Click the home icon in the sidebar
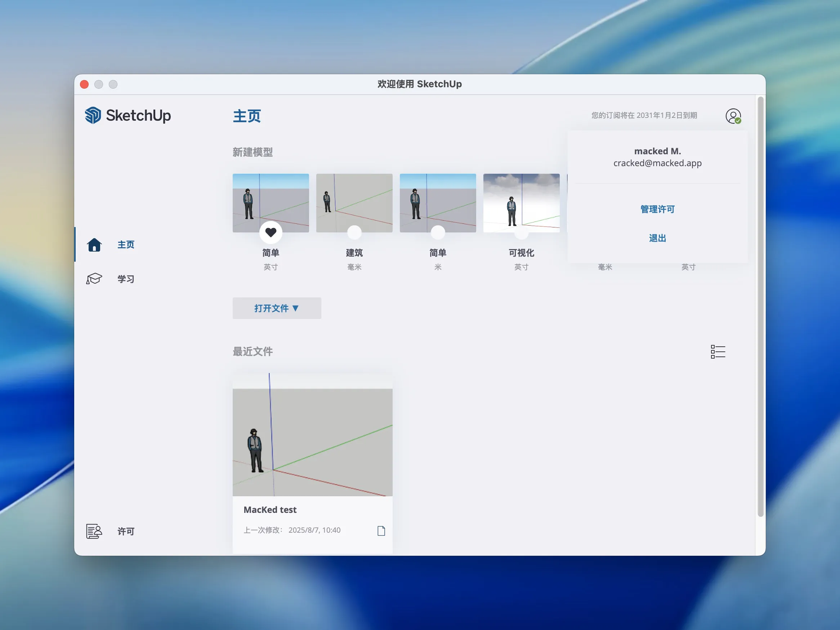 pyautogui.click(x=94, y=245)
